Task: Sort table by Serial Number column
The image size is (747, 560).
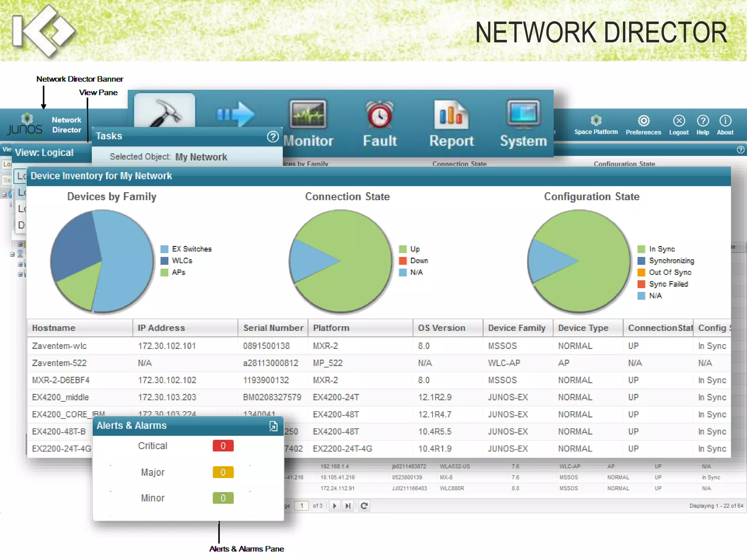Action: [273, 328]
